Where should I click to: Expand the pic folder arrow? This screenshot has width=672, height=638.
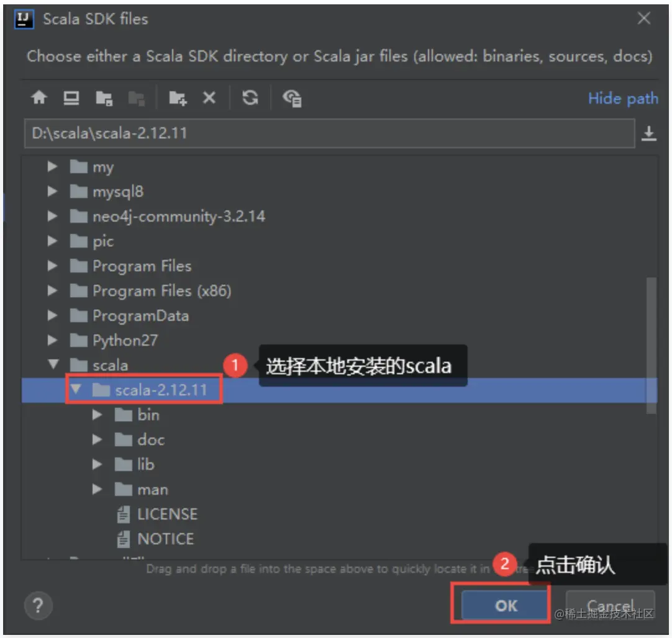(x=52, y=241)
